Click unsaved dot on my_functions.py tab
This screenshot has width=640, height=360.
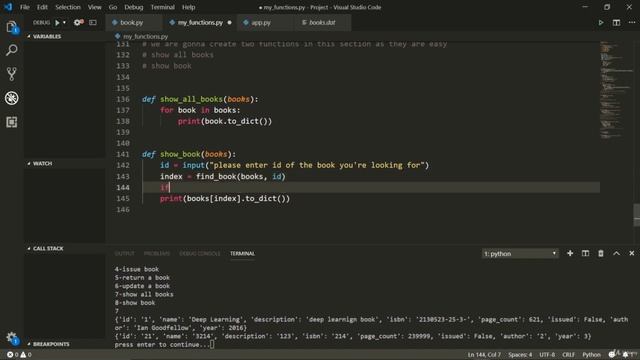pos(229,22)
